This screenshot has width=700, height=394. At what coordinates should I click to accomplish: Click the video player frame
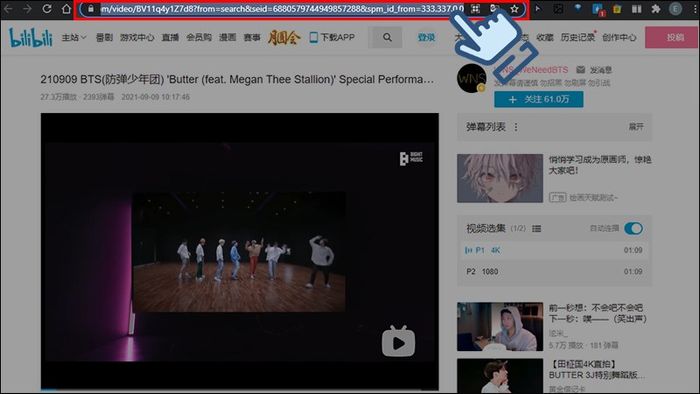239,251
